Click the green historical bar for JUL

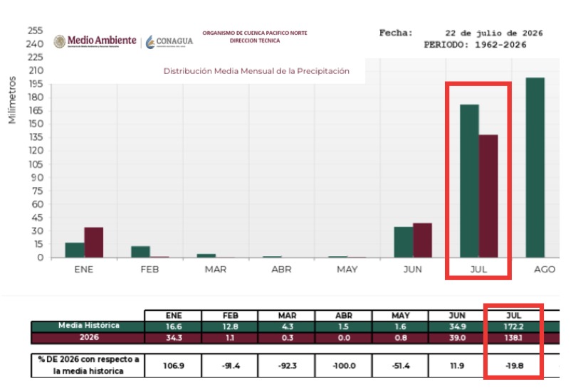click(x=470, y=181)
